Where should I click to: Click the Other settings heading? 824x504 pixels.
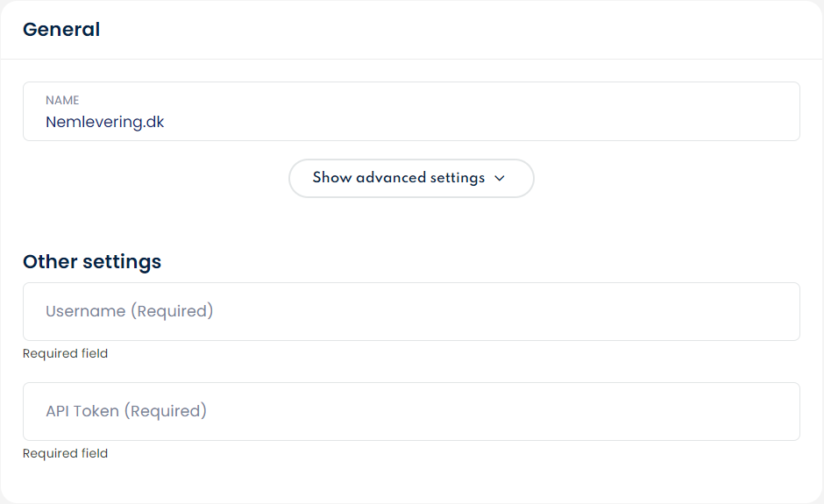(x=92, y=261)
